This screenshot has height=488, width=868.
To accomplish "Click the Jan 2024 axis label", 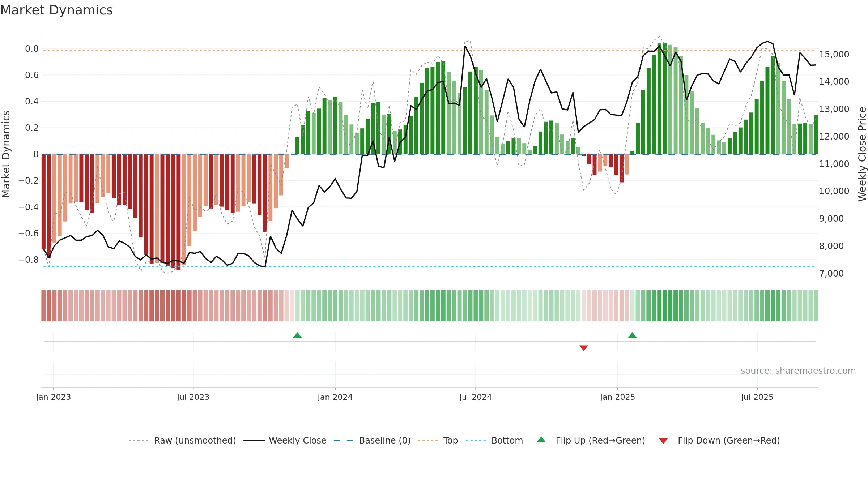I will [x=335, y=397].
